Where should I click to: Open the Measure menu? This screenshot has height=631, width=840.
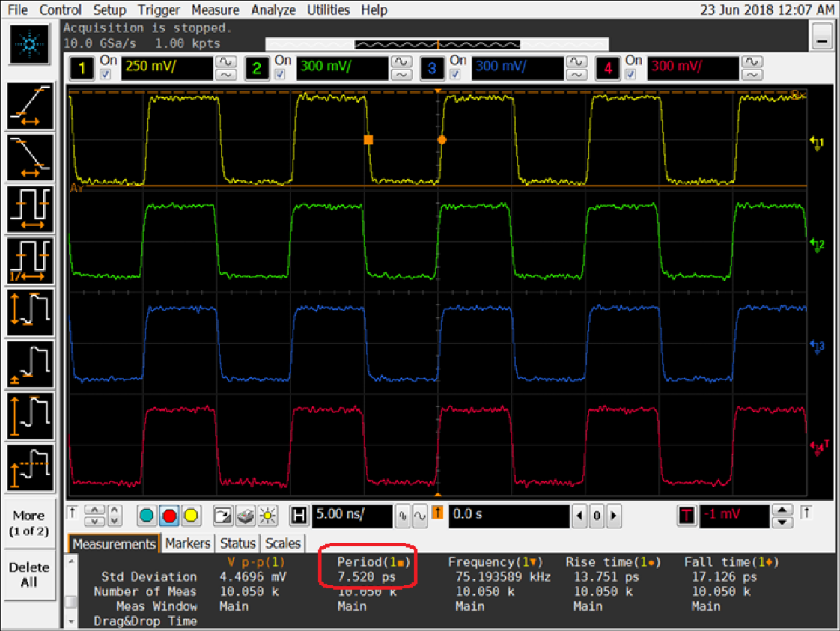pos(215,10)
